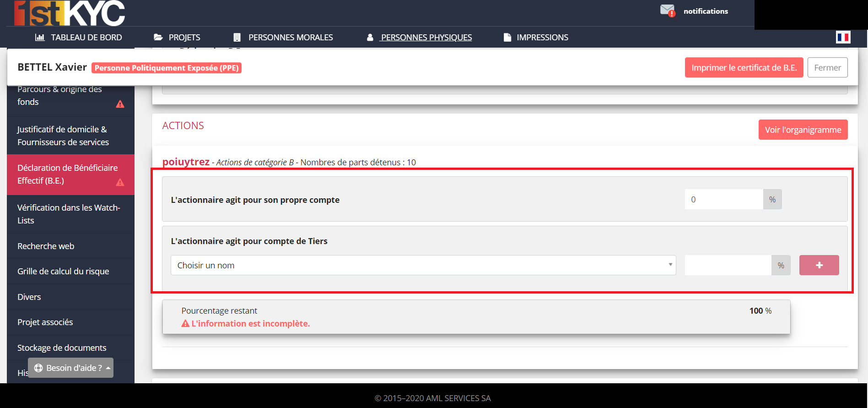Image resolution: width=868 pixels, height=408 pixels.
Task: Open the Recherche web section
Action: 71,246
